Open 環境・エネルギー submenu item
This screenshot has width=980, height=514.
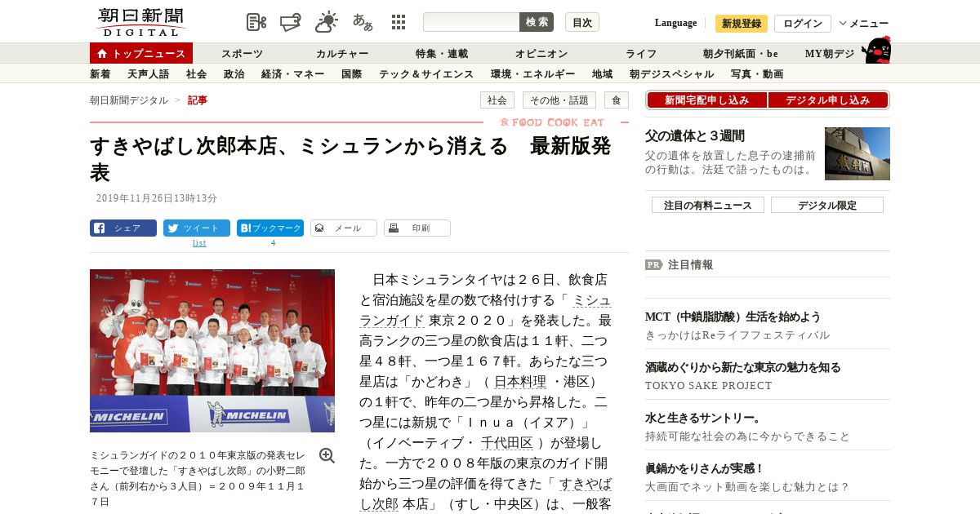[x=533, y=74]
